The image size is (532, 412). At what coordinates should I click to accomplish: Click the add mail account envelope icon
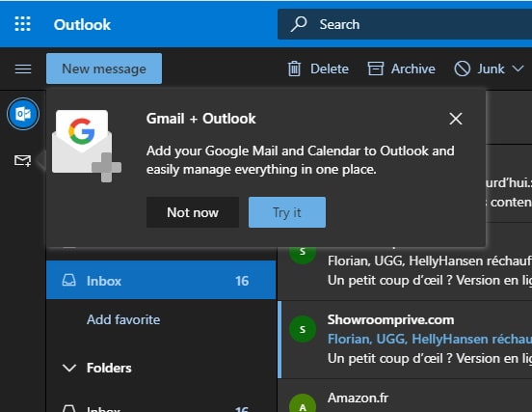tap(23, 160)
